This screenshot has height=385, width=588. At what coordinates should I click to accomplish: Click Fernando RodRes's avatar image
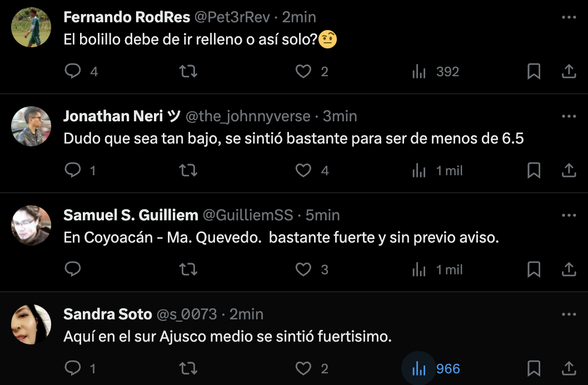pos(31,27)
